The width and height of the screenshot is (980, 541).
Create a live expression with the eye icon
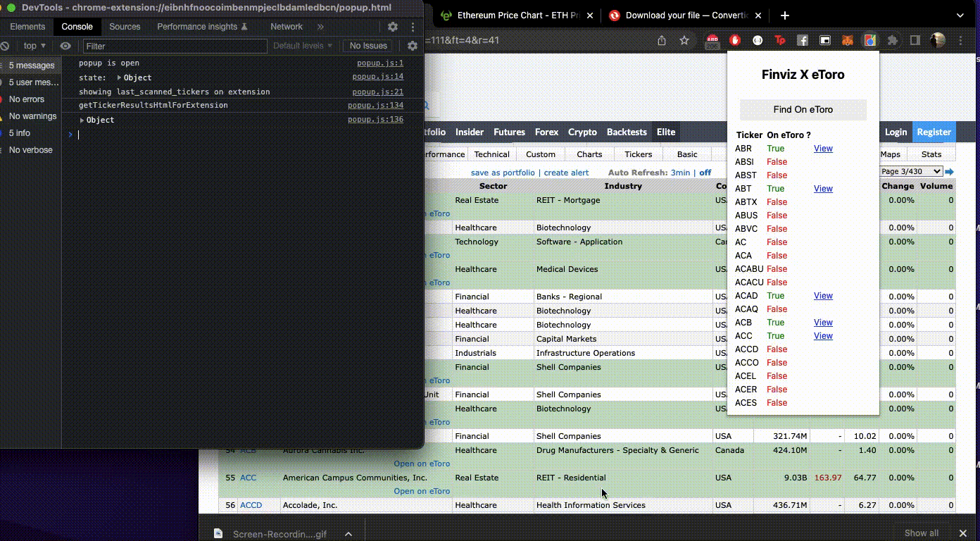(65, 46)
